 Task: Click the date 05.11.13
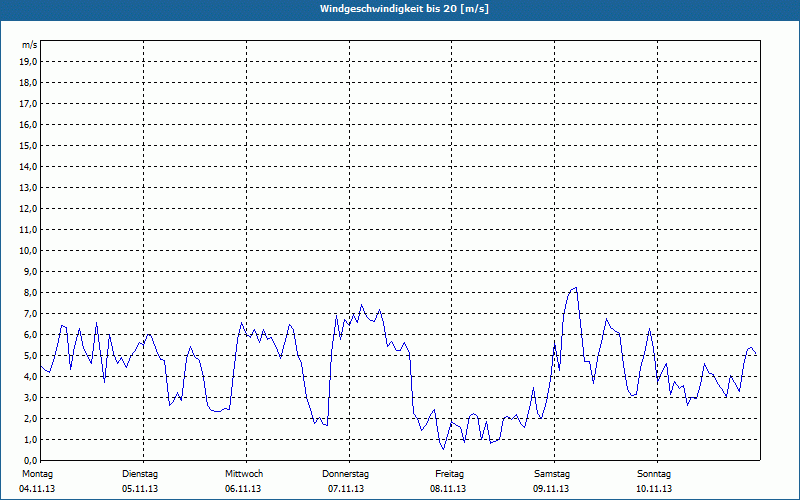tap(140, 489)
